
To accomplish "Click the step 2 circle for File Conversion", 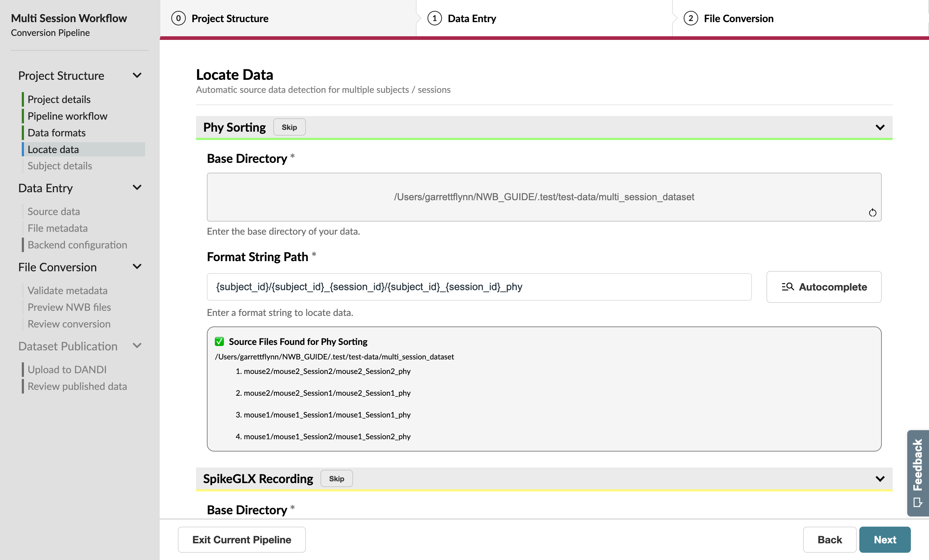I will click(690, 18).
